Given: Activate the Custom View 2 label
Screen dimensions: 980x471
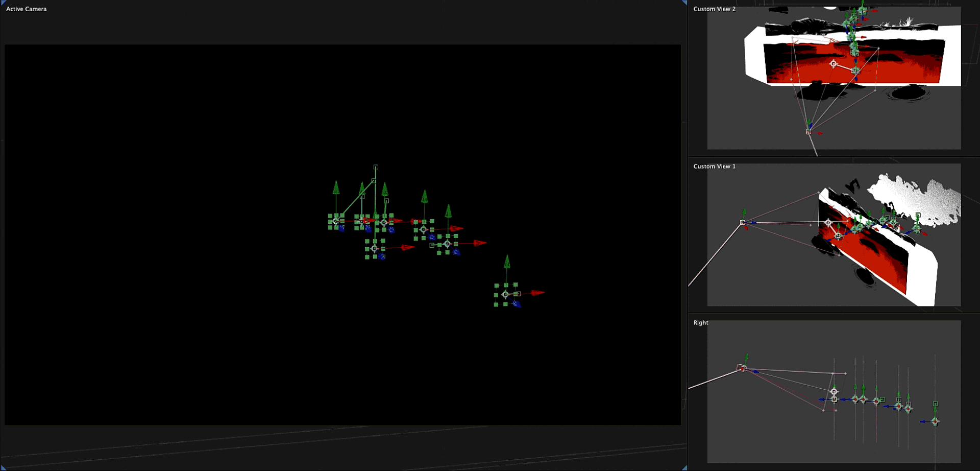Looking at the screenshot, I should click(x=714, y=9).
